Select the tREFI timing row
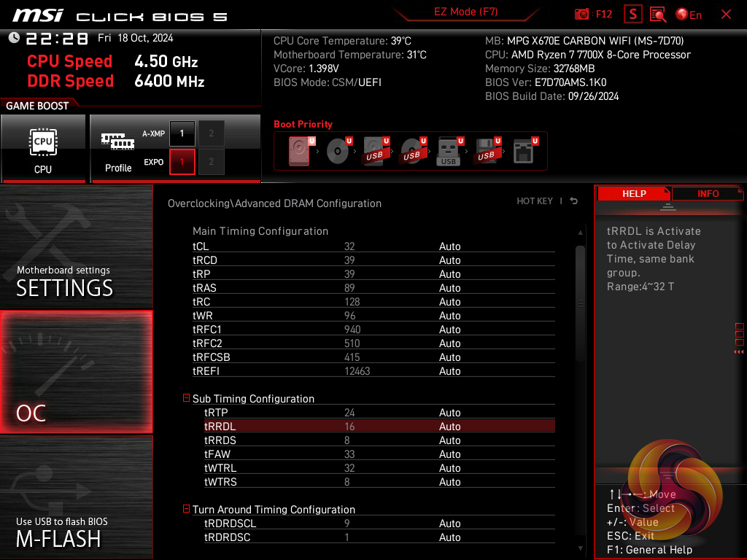 pyautogui.click(x=373, y=370)
